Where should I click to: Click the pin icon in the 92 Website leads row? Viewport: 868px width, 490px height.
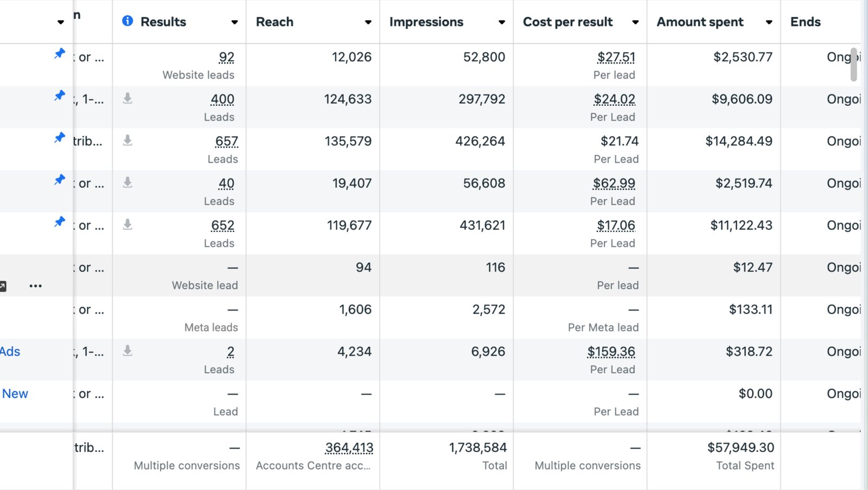pos(60,53)
